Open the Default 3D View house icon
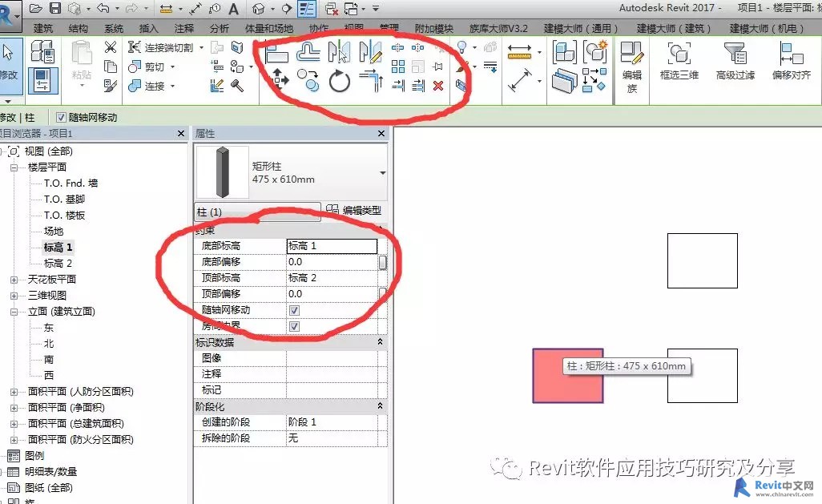The height and width of the screenshot is (504, 822). click(x=259, y=8)
